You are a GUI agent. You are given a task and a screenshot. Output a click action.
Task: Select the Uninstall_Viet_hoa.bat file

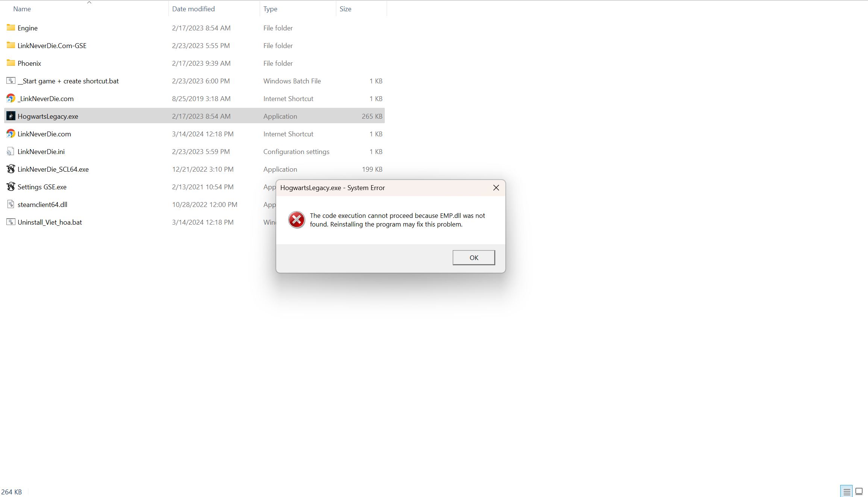tap(50, 222)
